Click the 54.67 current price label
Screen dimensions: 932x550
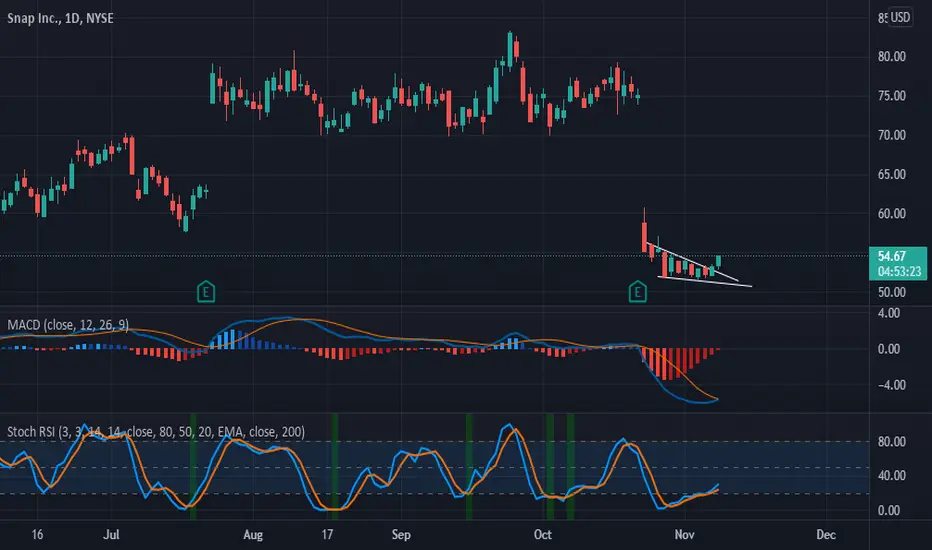coord(892,256)
